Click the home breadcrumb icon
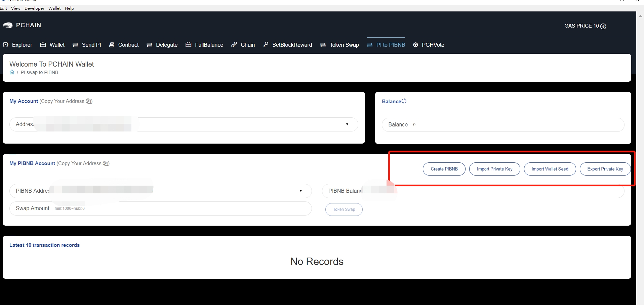This screenshot has height=305, width=644. 12,72
